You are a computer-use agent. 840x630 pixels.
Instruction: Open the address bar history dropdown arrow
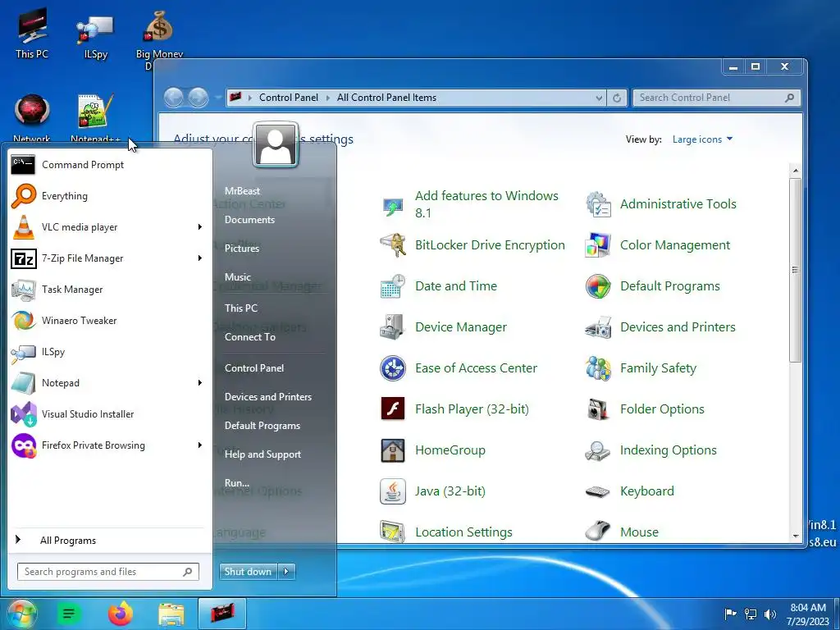(599, 98)
